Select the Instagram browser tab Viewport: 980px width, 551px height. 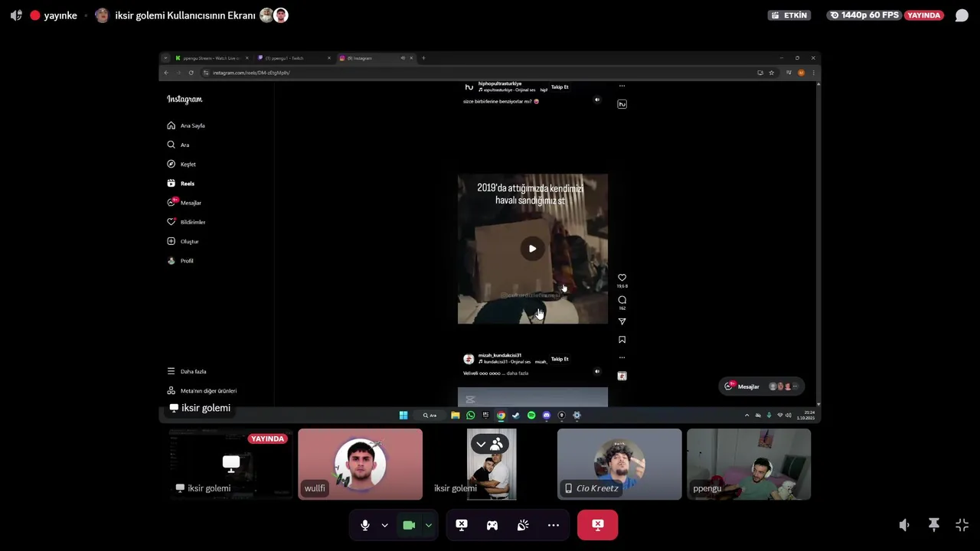[376, 58]
